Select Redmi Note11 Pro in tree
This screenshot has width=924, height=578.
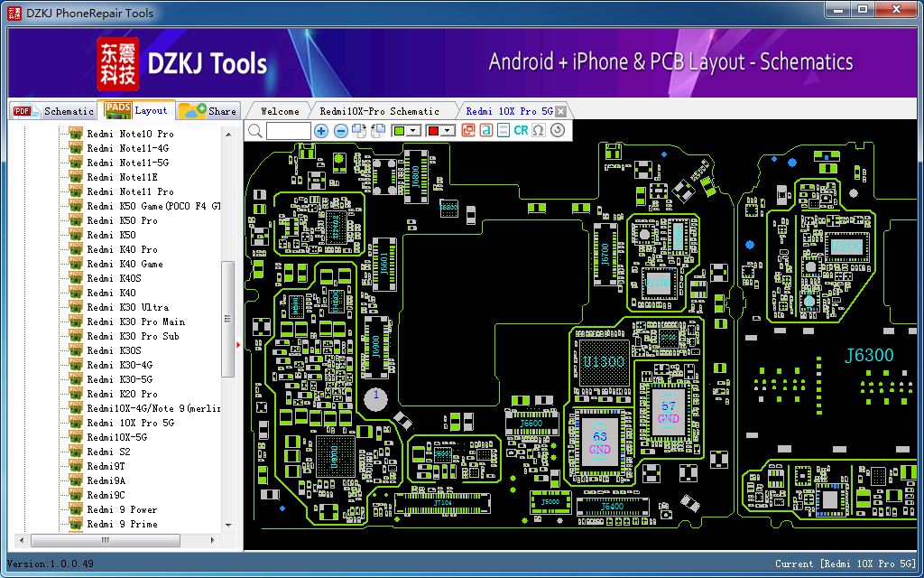pyautogui.click(x=130, y=191)
